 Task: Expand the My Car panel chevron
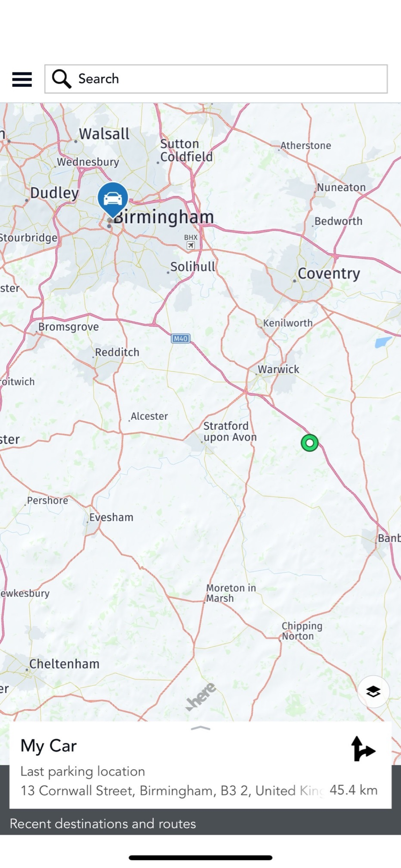(x=200, y=728)
